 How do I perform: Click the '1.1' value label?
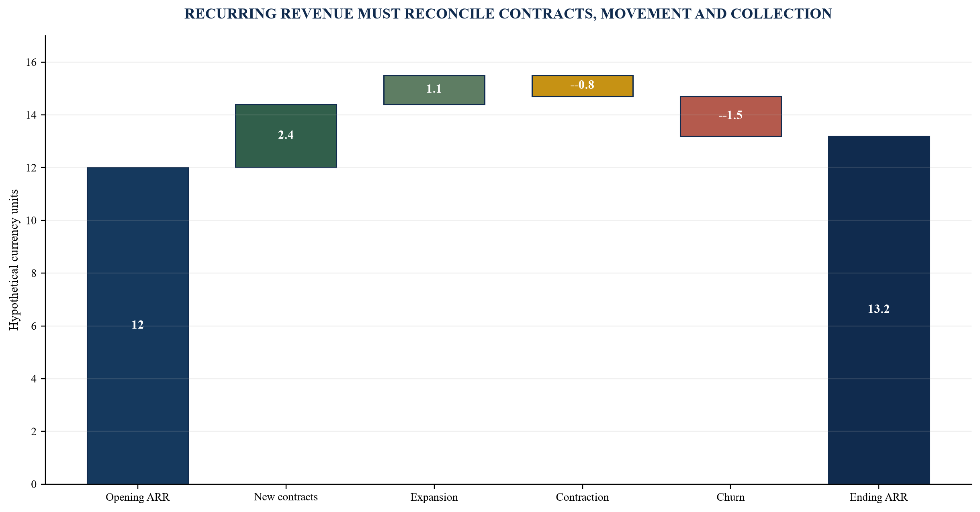[x=434, y=89]
